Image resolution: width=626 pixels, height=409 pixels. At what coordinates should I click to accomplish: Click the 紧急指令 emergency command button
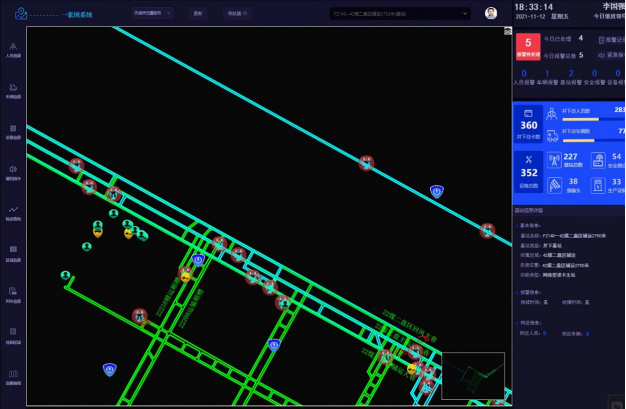click(611, 55)
